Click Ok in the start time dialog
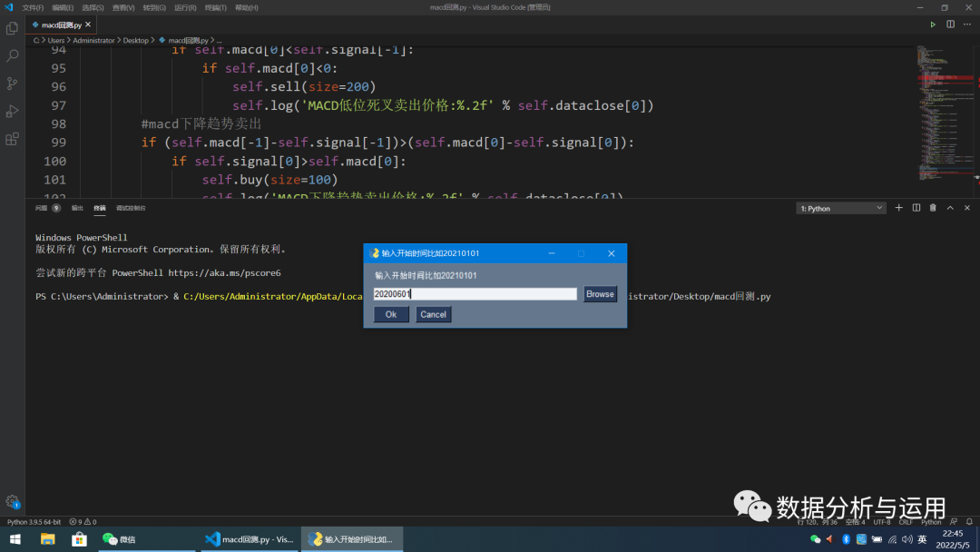This screenshot has width=980, height=552. tap(391, 314)
